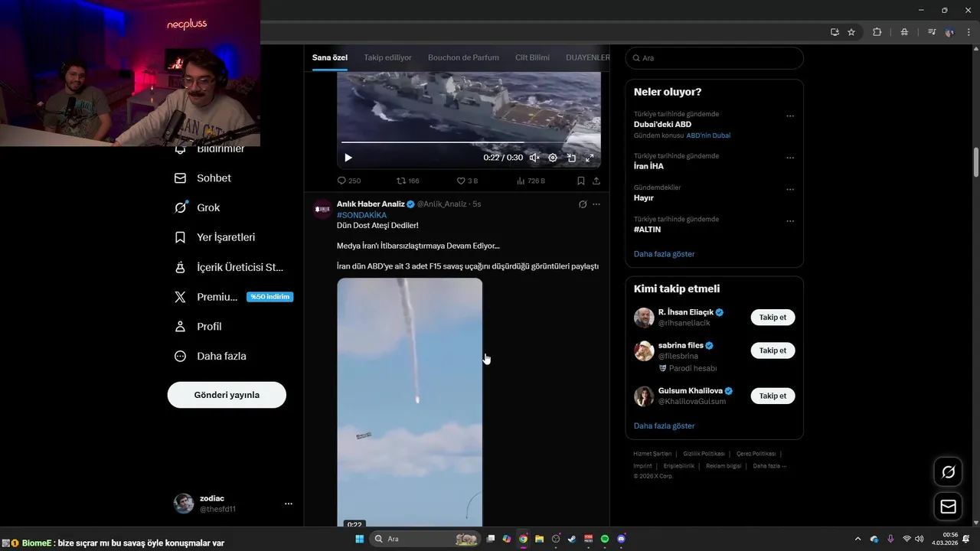The image size is (980, 551).
Task: Like the post with 3 B likes
Action: [467, 181]
